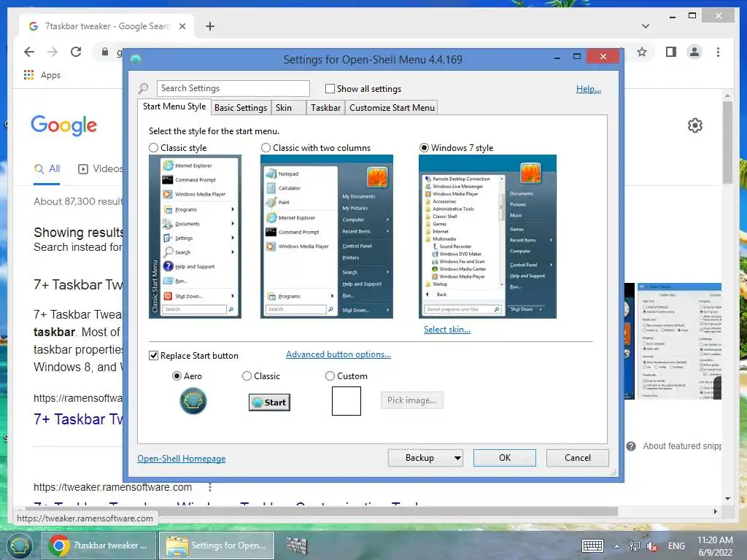Screen dimensions: 747x560
Task: Click the Classic Start button preview
Action: (x=269, y=402)
